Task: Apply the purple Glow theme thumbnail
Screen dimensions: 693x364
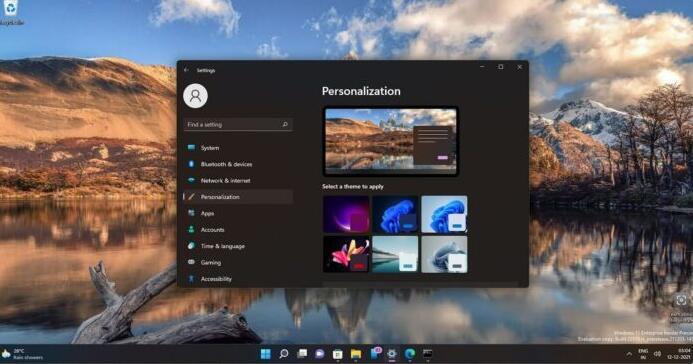Action: (346, 214)
